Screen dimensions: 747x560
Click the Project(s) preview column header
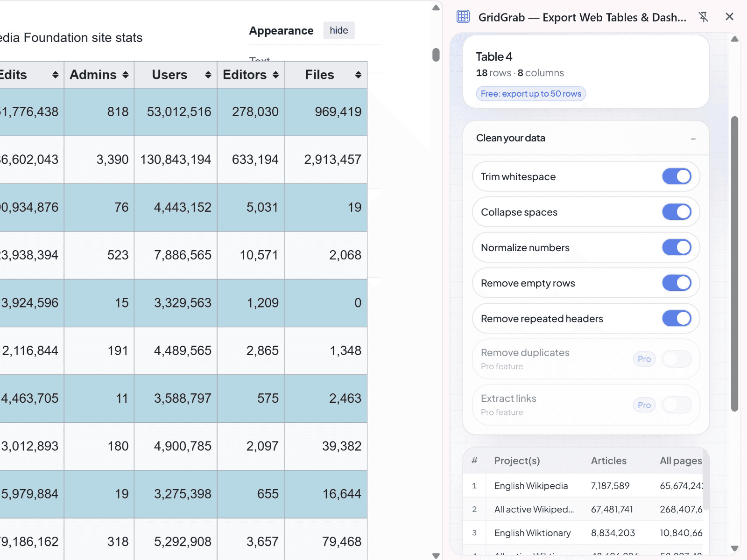coord(517,461)
